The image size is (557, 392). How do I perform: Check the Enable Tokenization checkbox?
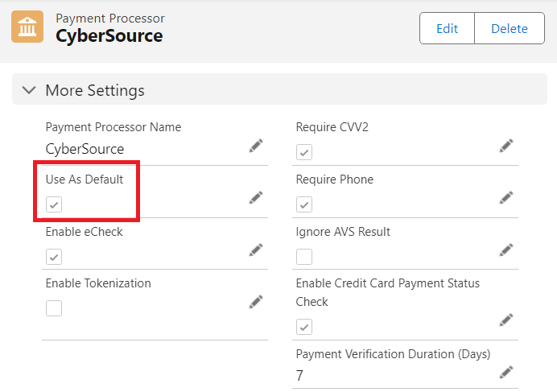54,308
